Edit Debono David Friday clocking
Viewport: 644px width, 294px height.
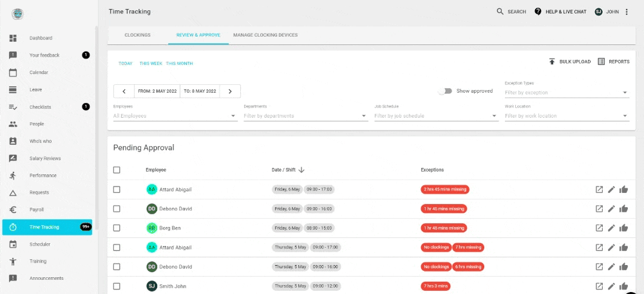pyautogui.click(x=612, y=208)
